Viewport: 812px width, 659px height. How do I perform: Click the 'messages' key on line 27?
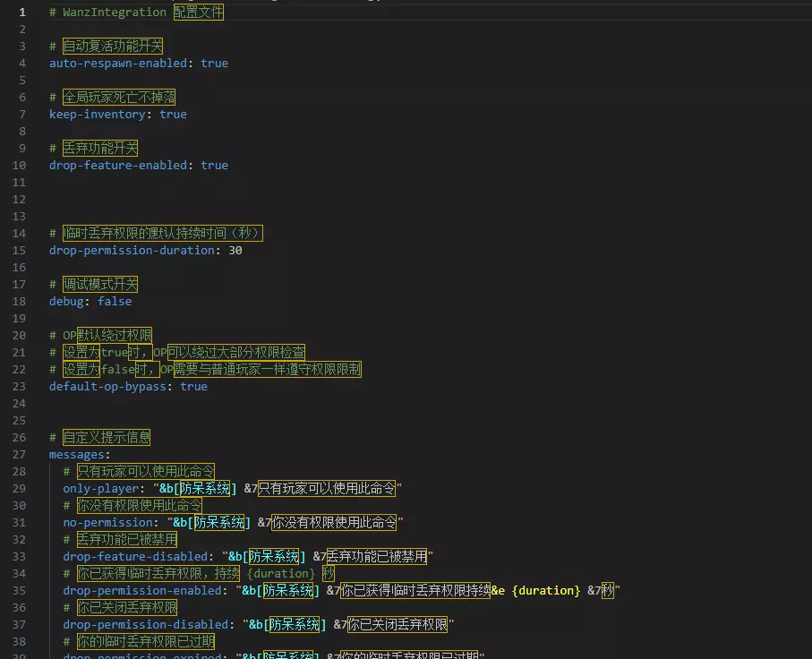[77, 454]
